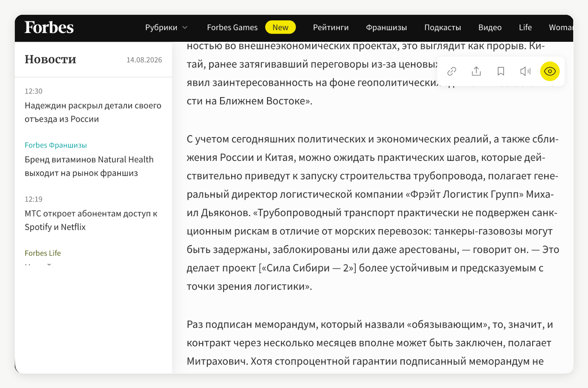The height and width of the screenshot is (388, 588).
Task: Open Forbes Games
Action: click(x=232, y=27)
